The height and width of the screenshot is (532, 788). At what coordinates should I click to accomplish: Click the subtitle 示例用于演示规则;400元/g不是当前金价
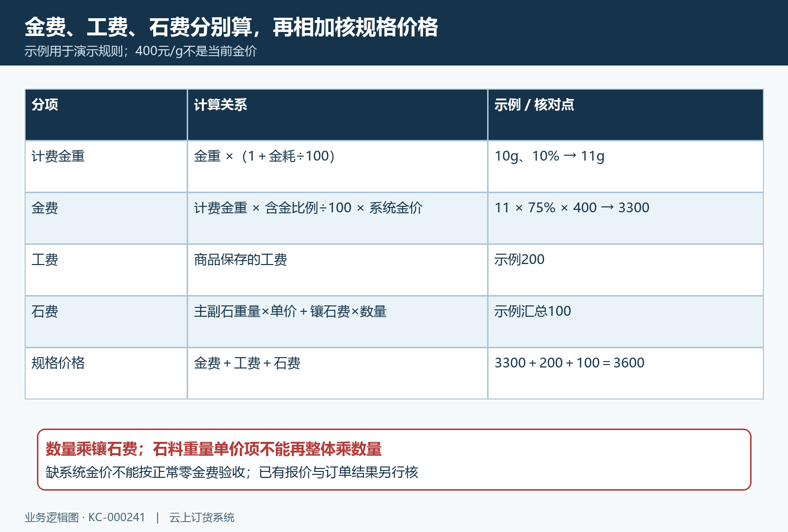140,51
